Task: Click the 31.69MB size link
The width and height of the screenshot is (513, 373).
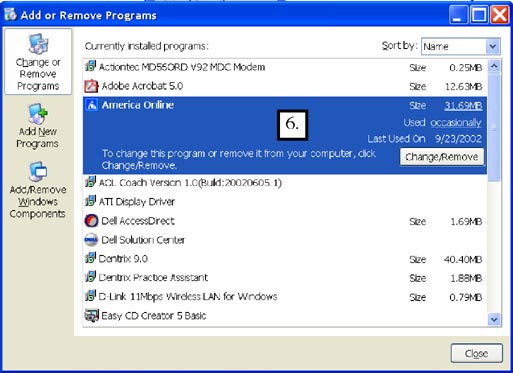Action: 463,105
